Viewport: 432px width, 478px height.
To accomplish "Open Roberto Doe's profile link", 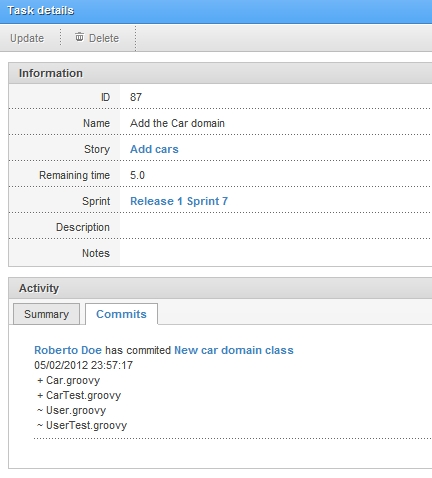I will [68, 350].
